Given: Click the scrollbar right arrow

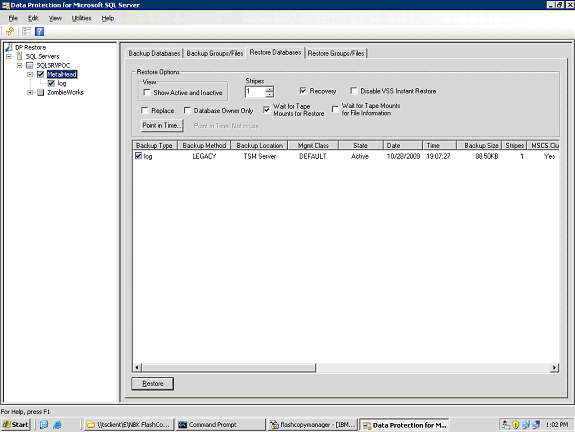Looking at the screenshot, I should [554, 367].
